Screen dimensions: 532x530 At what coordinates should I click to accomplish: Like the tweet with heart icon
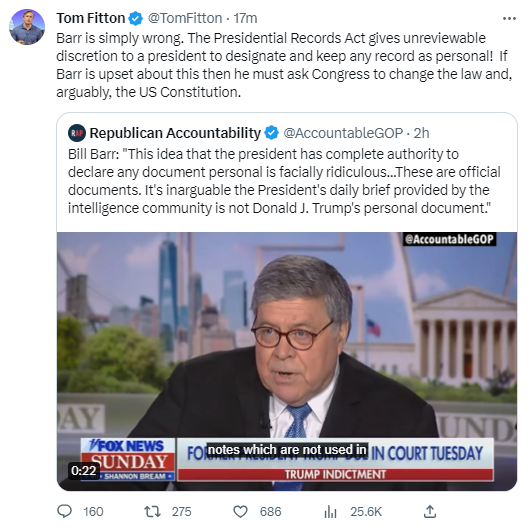(x=241, y=512)
